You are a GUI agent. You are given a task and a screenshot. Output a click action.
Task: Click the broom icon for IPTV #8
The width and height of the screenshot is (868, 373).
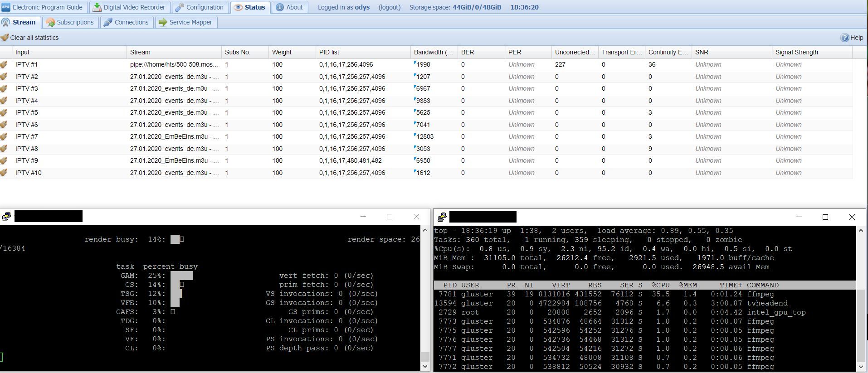click(4, 149)
